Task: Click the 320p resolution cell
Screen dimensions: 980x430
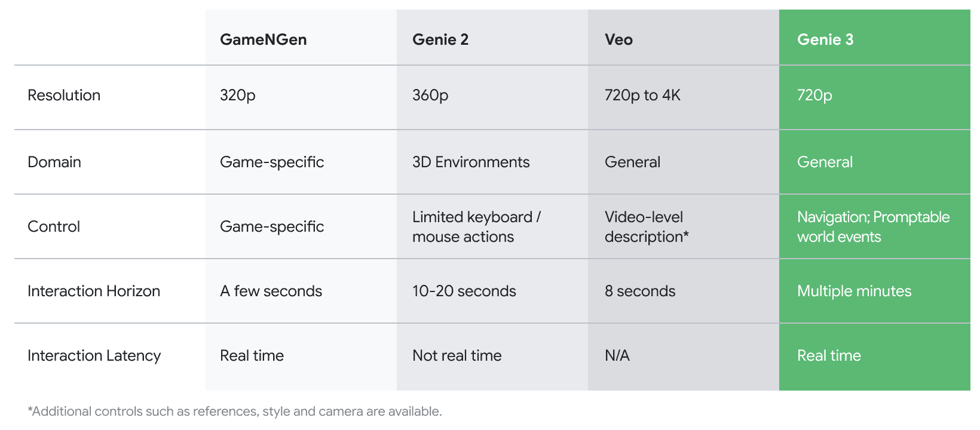Action: tap(238, 95)
